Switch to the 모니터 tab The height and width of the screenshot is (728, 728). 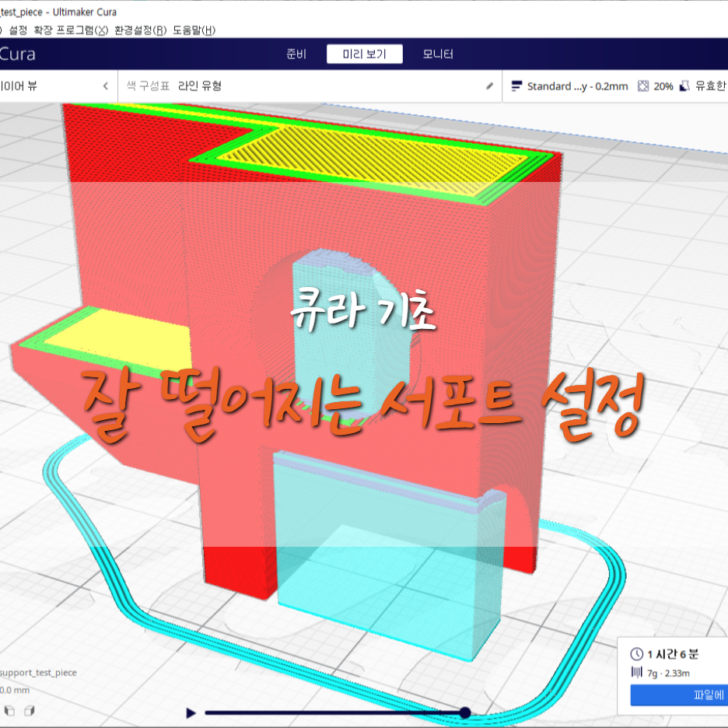(438, 54)
